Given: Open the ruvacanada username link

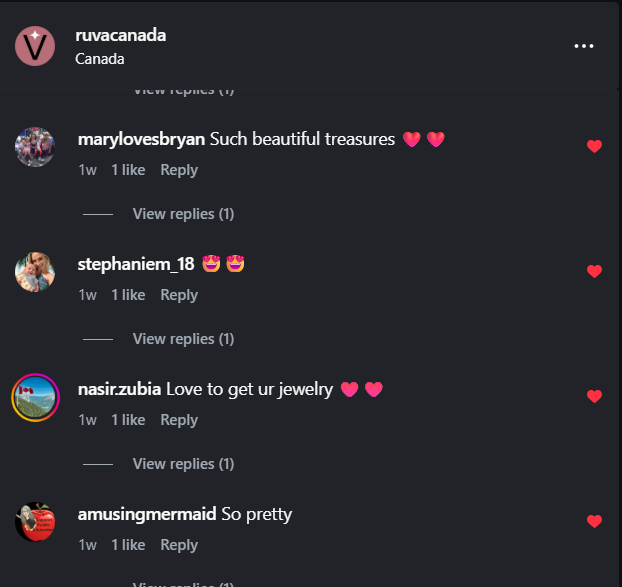Looking at the screenshot, I should pyautogui.click(x=121, y=35).
